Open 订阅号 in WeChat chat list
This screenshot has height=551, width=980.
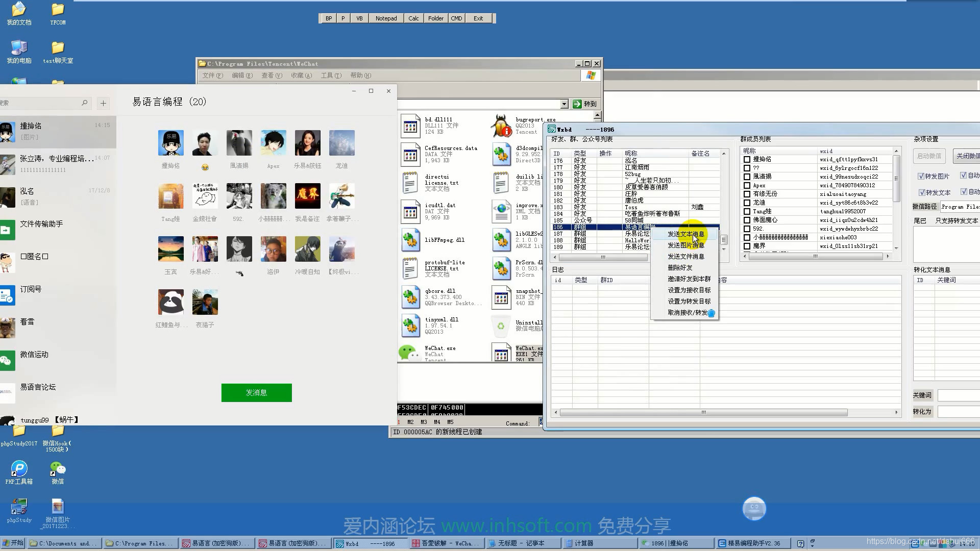tap(58, 295)
